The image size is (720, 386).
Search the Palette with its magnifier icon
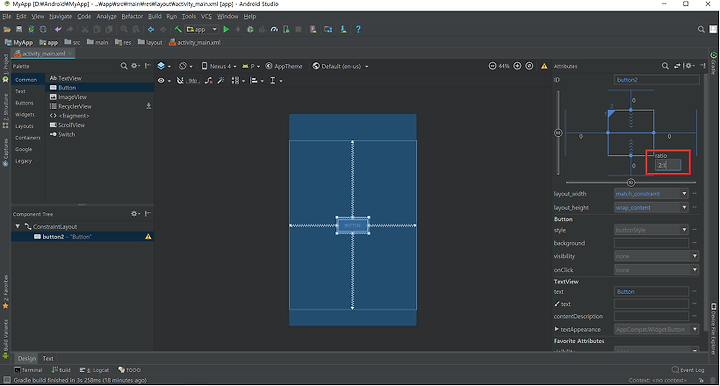124,66
